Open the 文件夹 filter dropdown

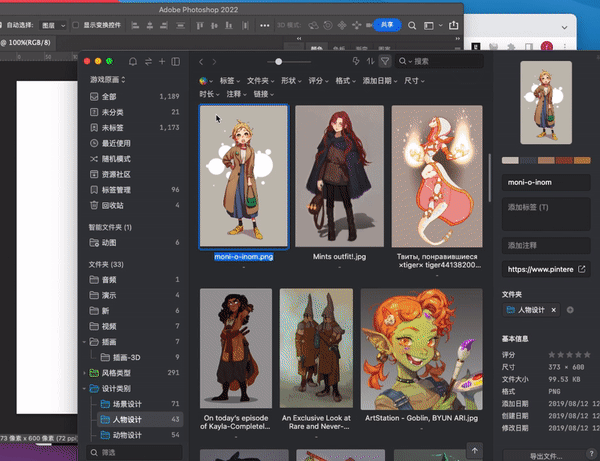click(x=260, y=81)
